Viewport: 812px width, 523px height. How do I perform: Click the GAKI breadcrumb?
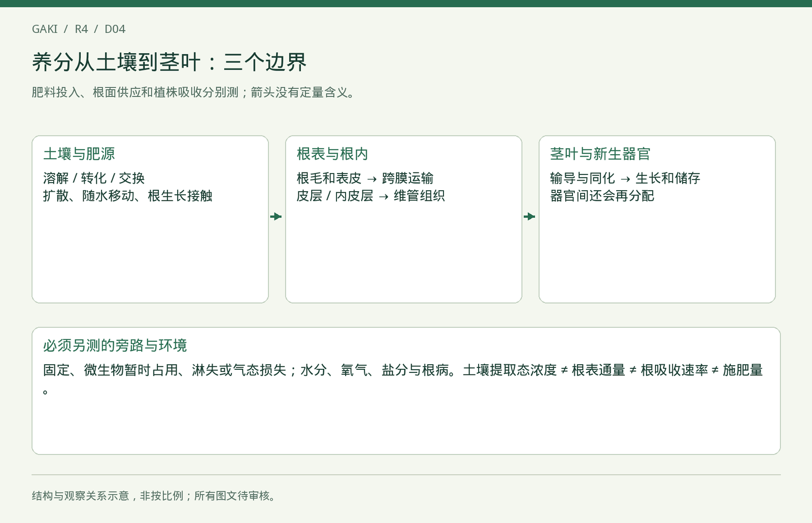(x=45, y=29)
